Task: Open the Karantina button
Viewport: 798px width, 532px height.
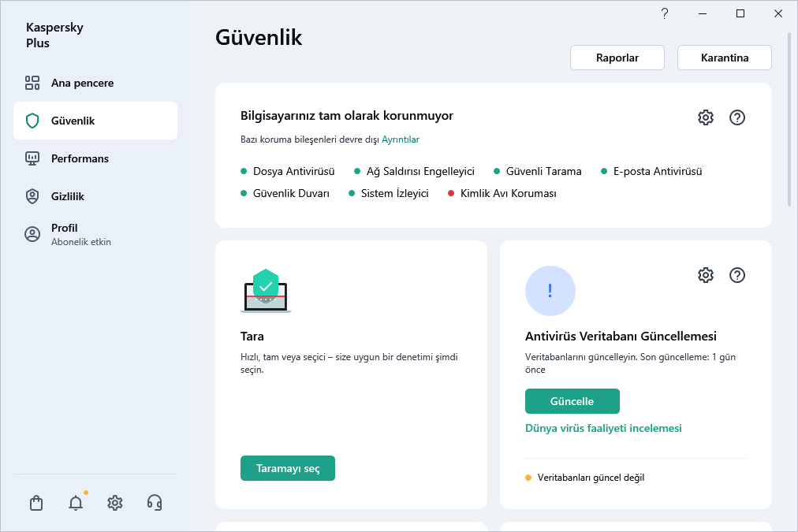Action: pos(724,58)
